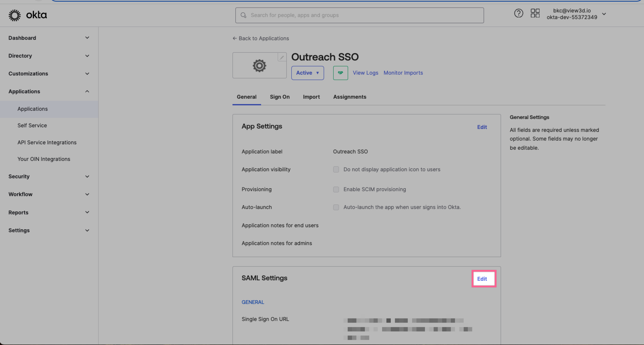Image resolution: width=644 pixels, height=345 pixels.
Task: Click the green handshake icon button
Action: pyautogui.click(x=340, y=73)
